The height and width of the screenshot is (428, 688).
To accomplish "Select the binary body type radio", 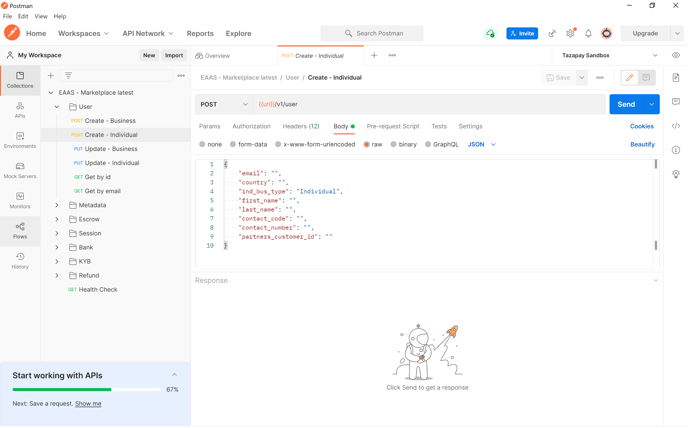I will click(393, 144).
